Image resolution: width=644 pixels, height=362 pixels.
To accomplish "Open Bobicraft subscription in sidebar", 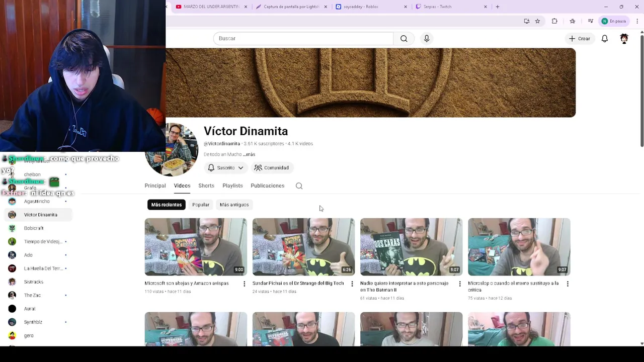I will click(38, 228).
